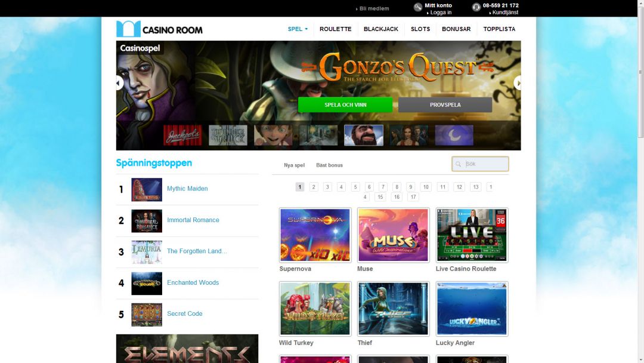Focus the Sök search field
644x363 pixels.
[x=480, y=164]
